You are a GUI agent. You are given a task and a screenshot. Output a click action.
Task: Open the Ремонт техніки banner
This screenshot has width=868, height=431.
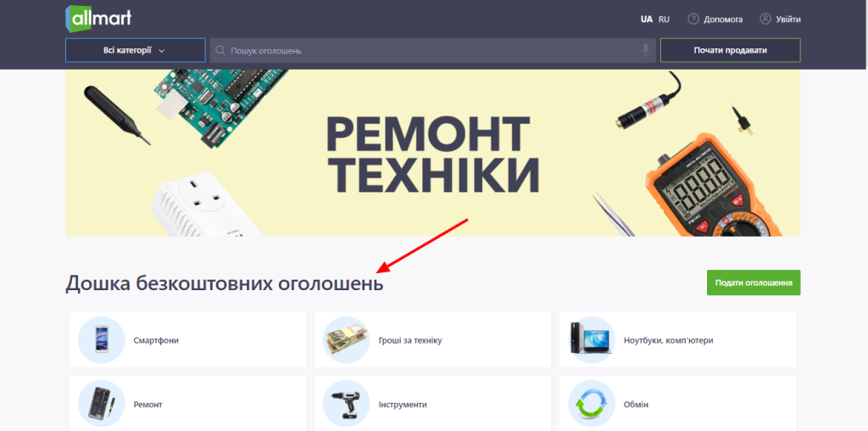433,153
